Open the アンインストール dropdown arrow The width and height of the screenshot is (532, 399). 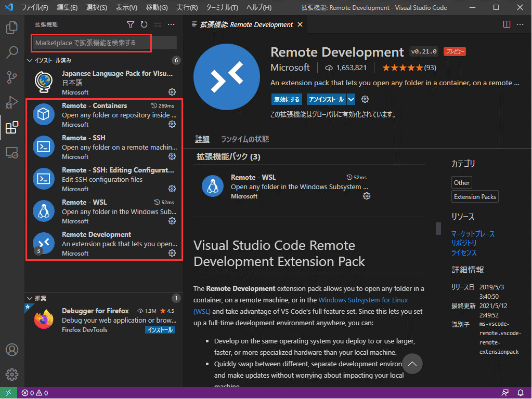351,99
